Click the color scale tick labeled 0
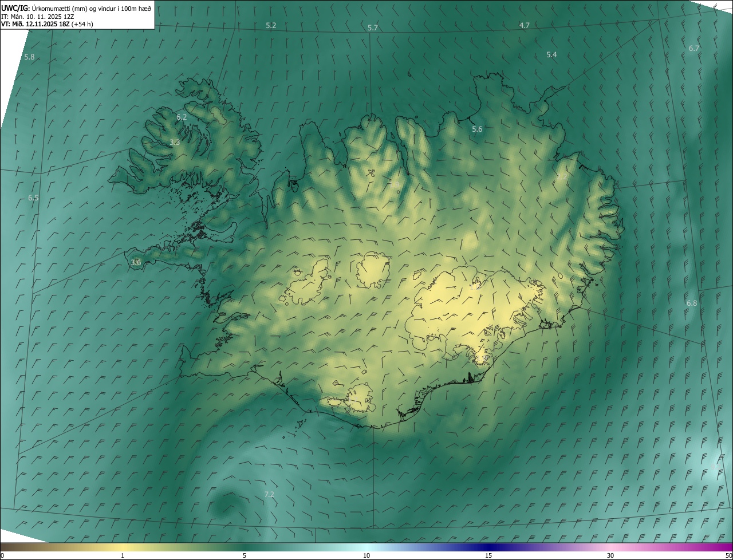733x560 pixels. 2,556
